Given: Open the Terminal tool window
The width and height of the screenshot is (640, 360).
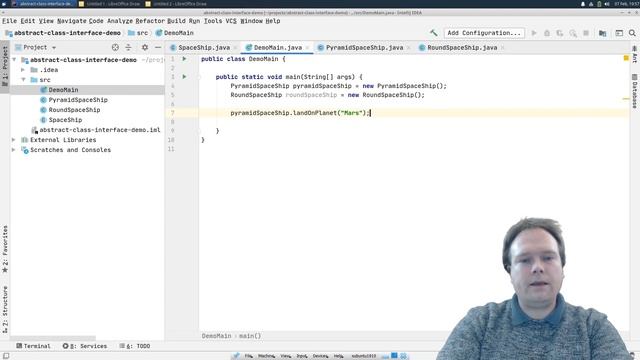Looking at the screenshot, I should click(33, 346).
